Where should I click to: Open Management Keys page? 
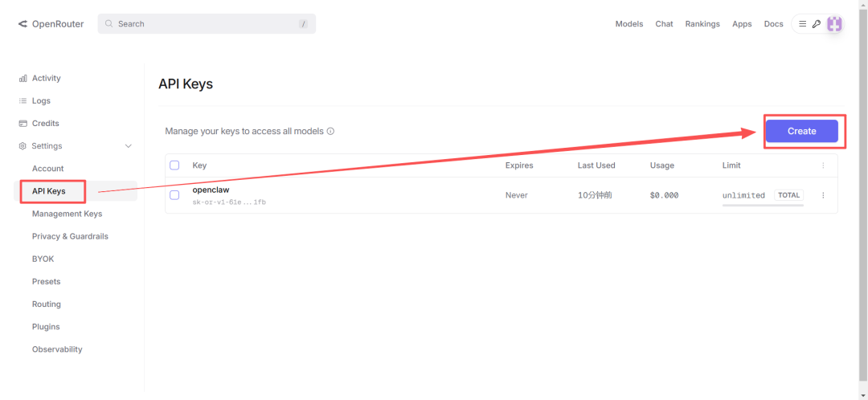tap(67, 214)
